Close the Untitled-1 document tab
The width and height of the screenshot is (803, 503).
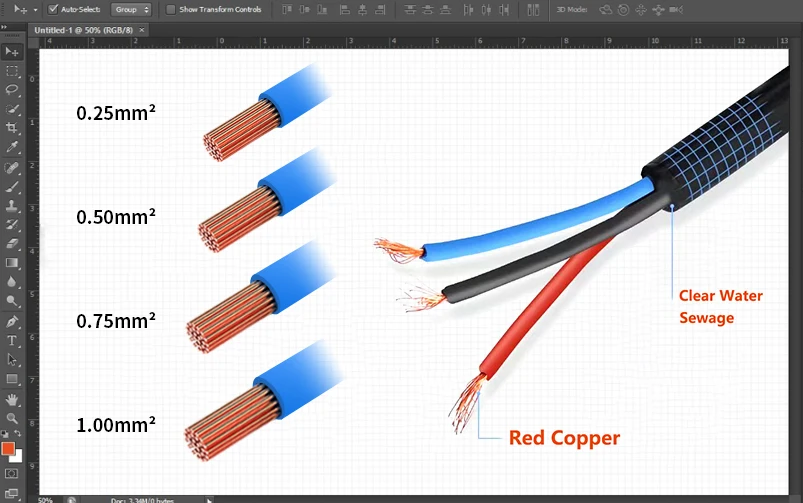coord(141,30)
